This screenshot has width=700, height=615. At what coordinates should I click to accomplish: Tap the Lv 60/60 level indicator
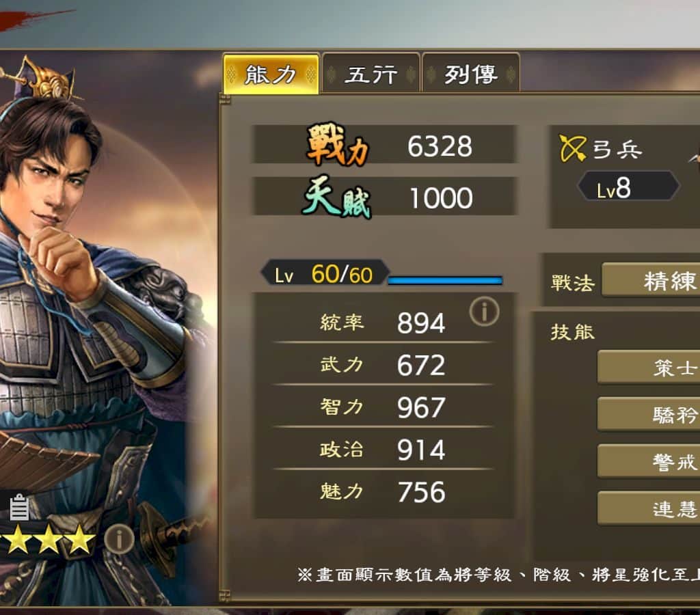coord(325,273)
